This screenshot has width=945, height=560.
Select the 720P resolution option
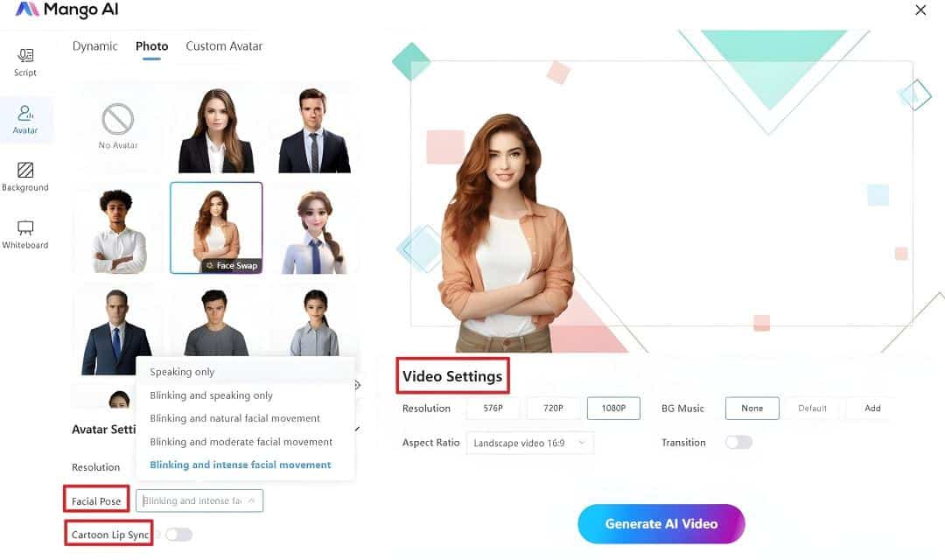[x=553, y=408]
